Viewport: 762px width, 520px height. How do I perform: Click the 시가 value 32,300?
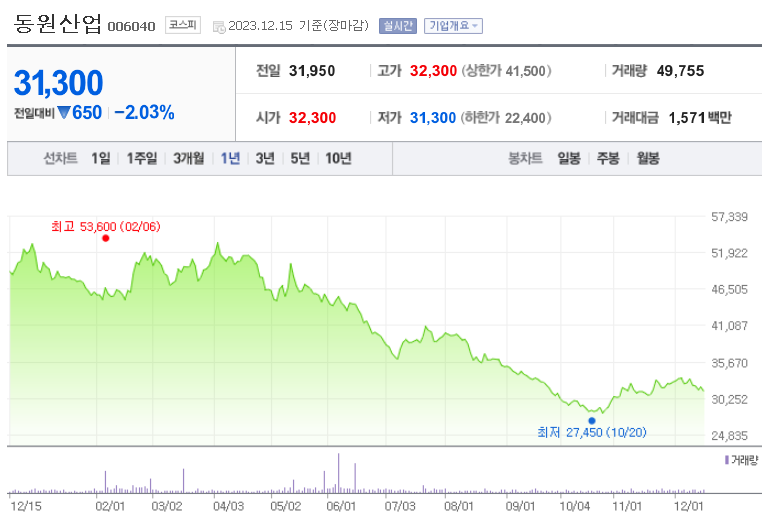pos(312,118)
